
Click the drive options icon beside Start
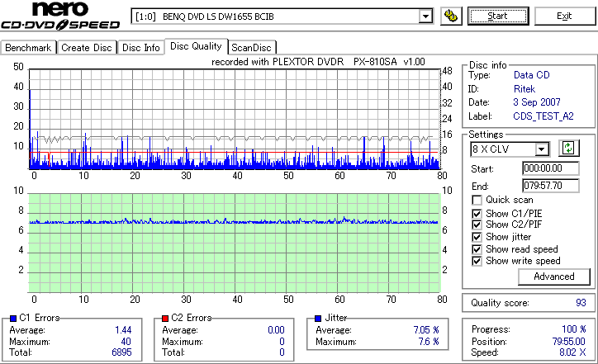pos(451,16)
